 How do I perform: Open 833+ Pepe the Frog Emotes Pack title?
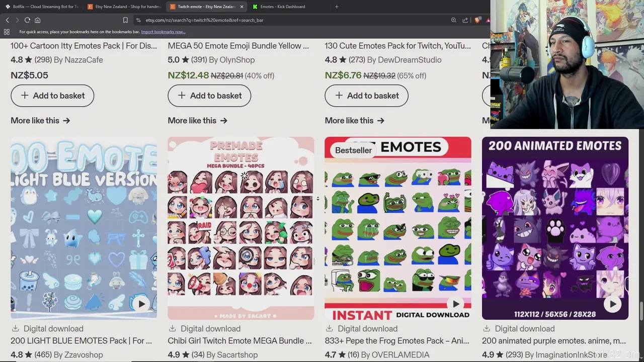pos(397,341)
